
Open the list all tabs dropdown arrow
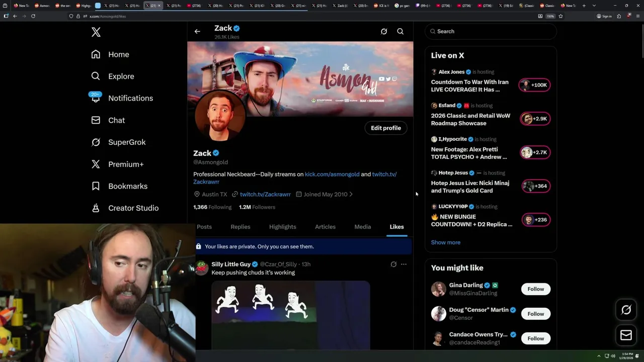[x=594, y=6]
